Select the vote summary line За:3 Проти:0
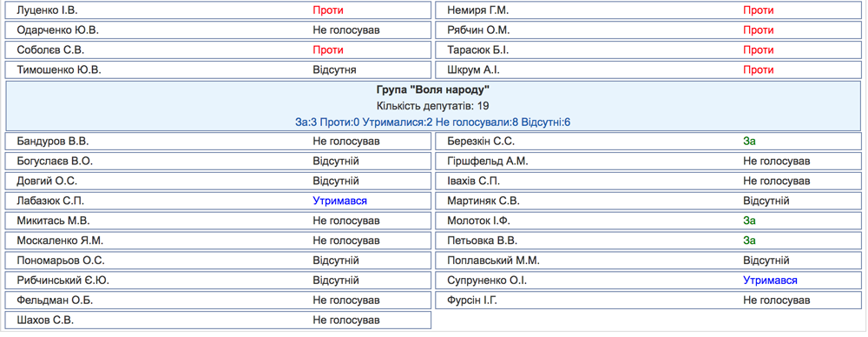This screenshot has height=337, width=868. click(433, 122)
